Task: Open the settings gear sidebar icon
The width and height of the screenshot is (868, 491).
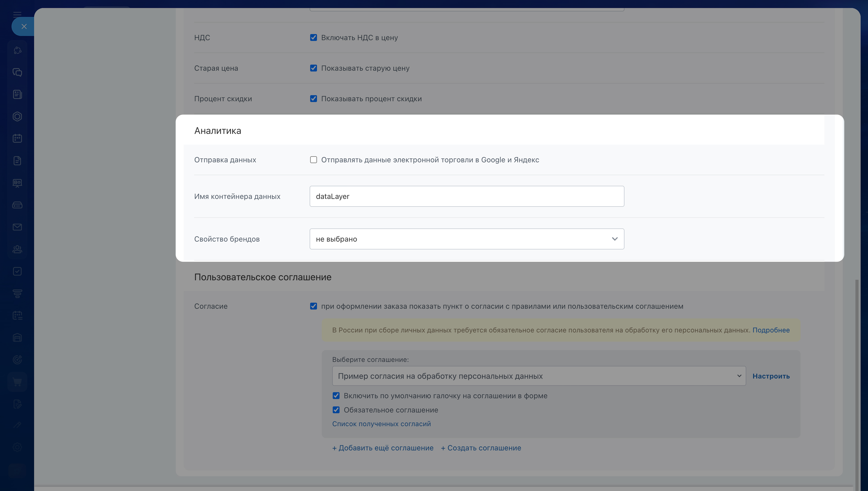Action: coord(17,448)
